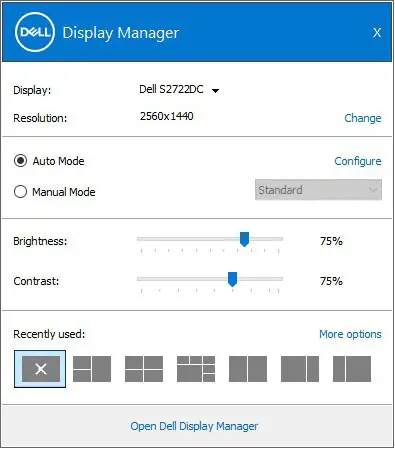
Task: Select Auto Mode radio button
Action: pyautogui.click(x=20, y=161)
